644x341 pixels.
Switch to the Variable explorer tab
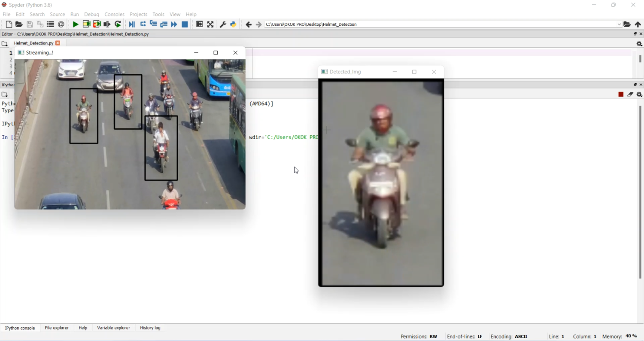click(113, 328)
